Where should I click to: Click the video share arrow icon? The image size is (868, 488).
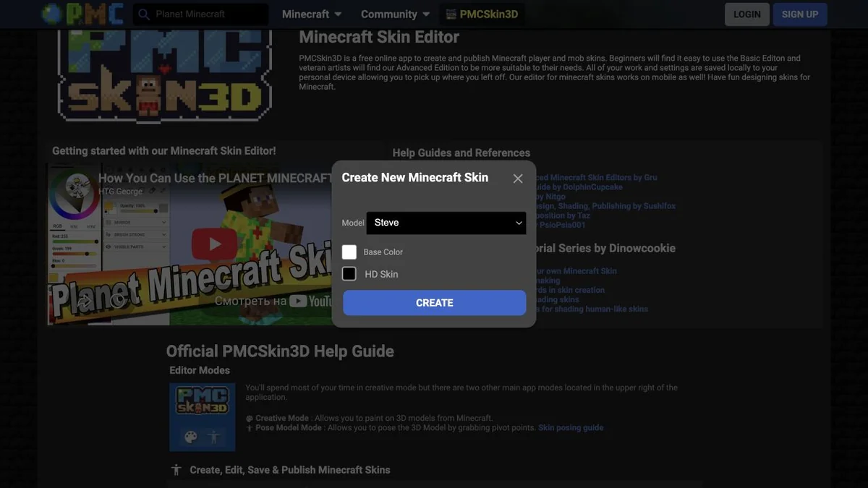coord(84,301)
